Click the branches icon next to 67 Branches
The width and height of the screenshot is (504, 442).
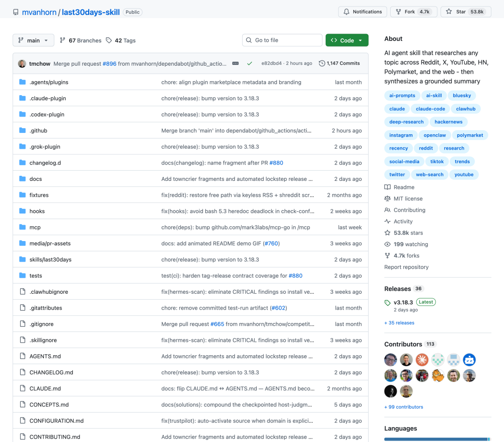click(x=63, y=40)
